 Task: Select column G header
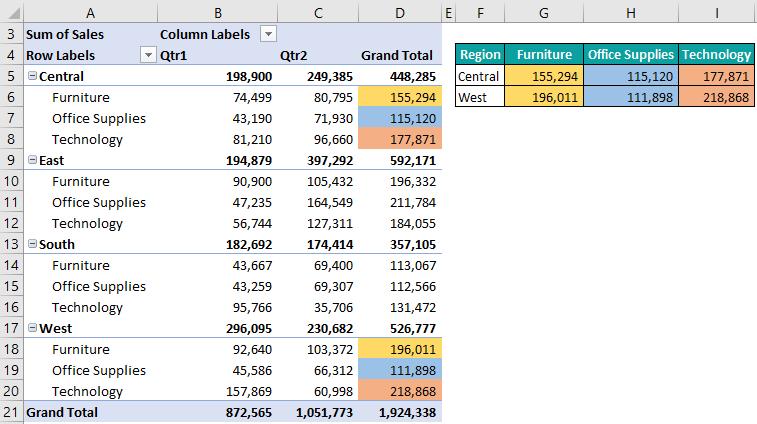pos(544,13)
